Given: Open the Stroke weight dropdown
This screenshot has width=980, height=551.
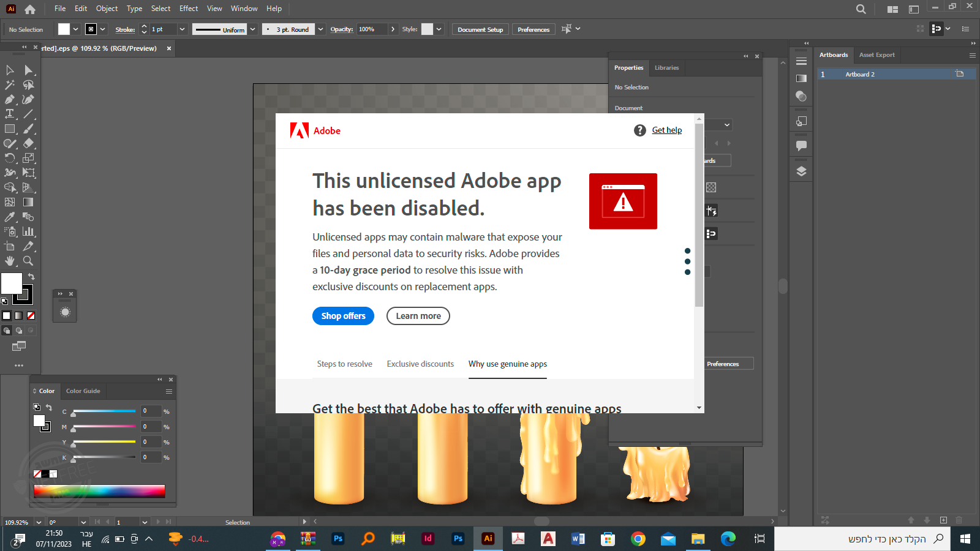Looking at the screenshot, I should tap(182, 29).
